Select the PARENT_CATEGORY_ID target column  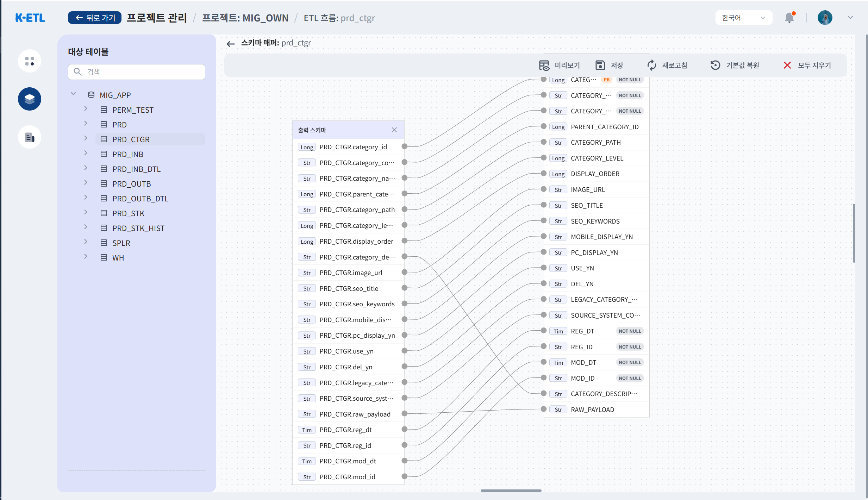597,127
